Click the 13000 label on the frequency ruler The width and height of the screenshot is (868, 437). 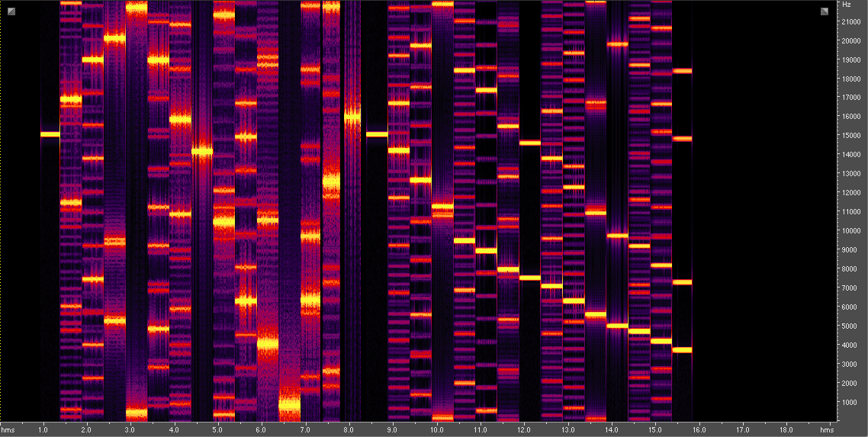851,174
